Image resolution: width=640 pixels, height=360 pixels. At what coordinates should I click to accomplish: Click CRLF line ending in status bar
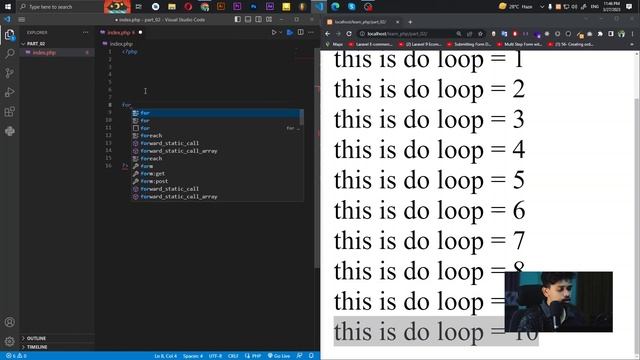[x=233, y=356]
